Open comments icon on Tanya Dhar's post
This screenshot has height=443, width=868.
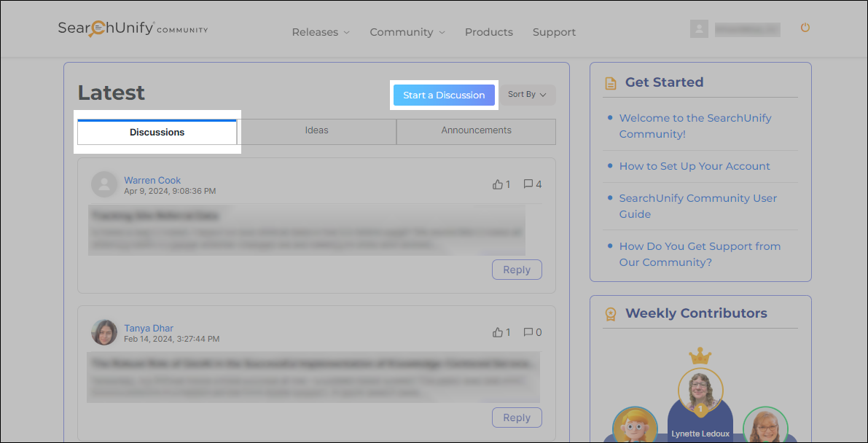tap(528, 332)
